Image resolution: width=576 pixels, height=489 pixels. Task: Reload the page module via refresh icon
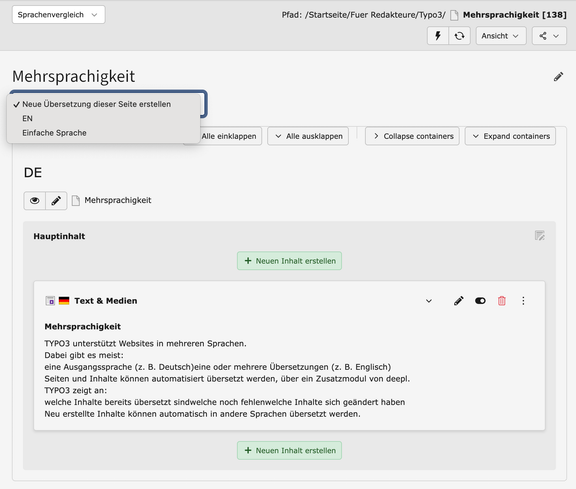click(459, 36)
